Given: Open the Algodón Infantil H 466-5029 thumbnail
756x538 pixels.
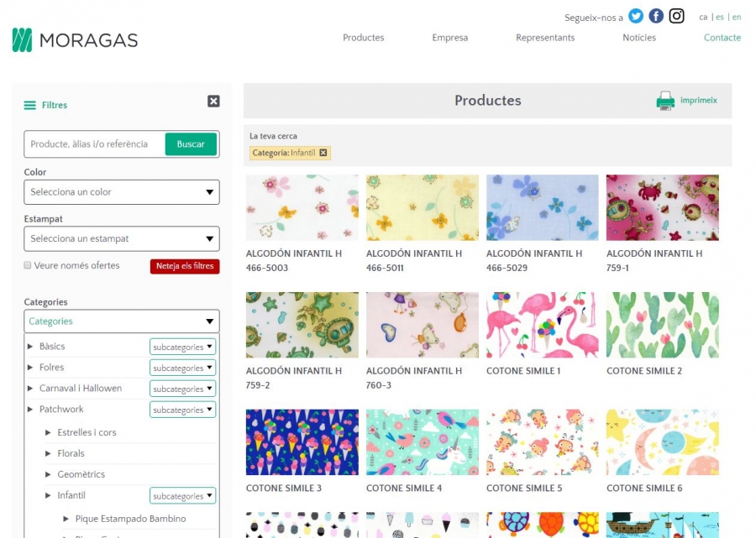Looking at the screenshot, I should [543, 207].
